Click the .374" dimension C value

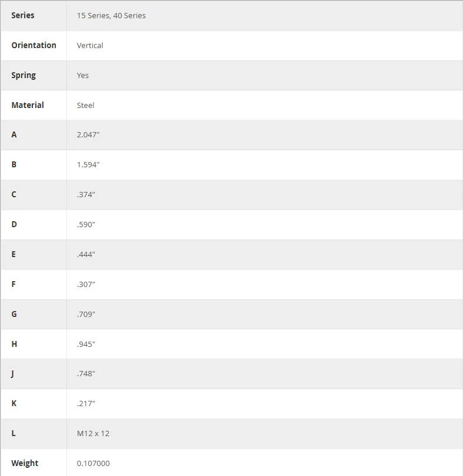pos(86,195)
